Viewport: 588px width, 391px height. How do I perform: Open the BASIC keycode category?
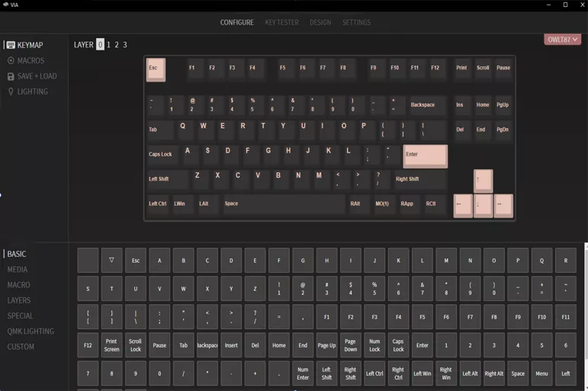tap(17, 254)
